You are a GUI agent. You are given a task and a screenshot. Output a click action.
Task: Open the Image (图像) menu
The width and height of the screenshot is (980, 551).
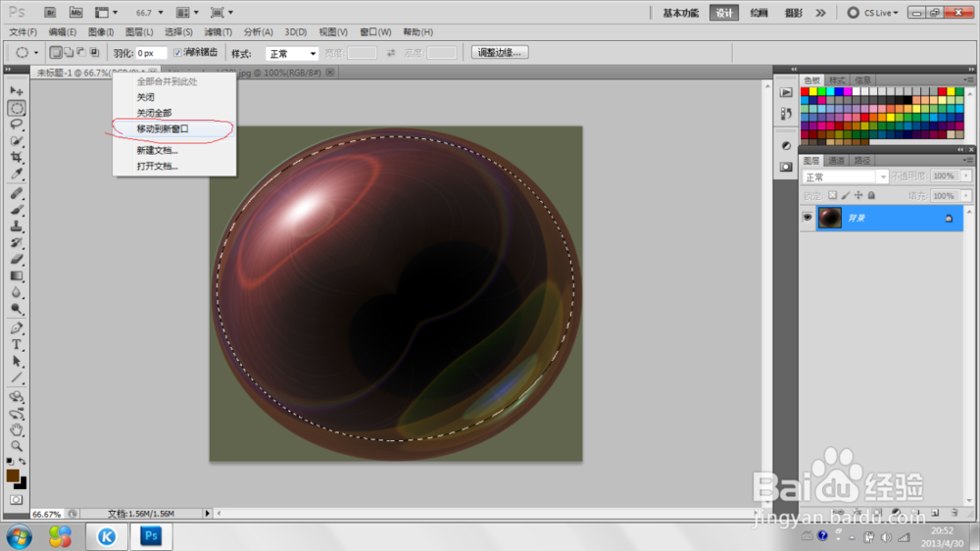(101, 32)
